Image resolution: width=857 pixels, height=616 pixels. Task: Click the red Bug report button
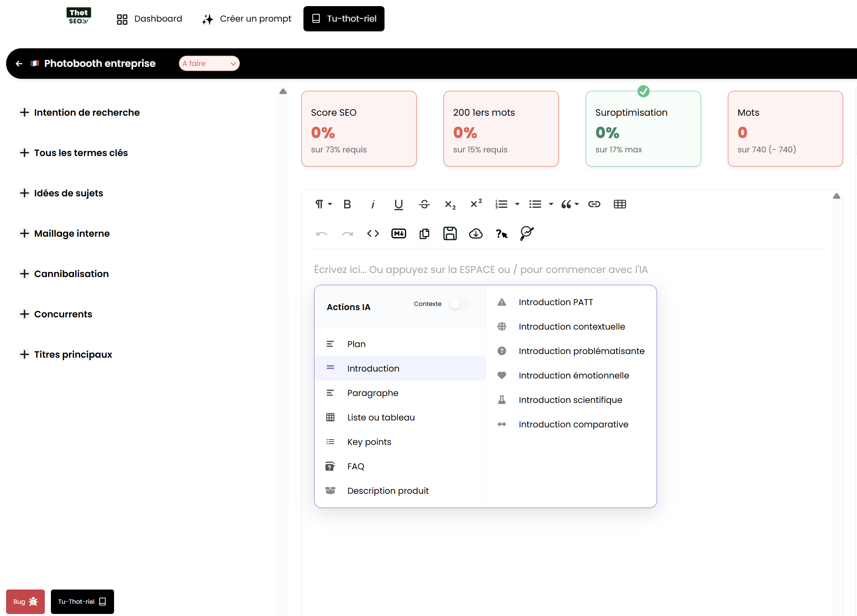coord(25,601)
